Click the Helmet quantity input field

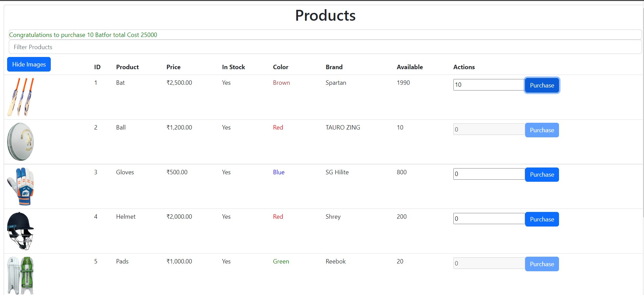pyautogui.click(x=489, y=219)
